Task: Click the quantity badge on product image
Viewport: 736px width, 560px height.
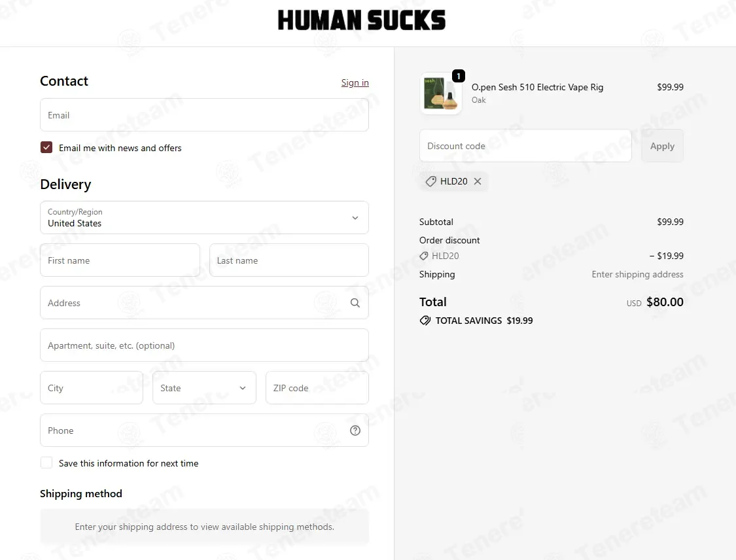Action: (x=458, y=76)
